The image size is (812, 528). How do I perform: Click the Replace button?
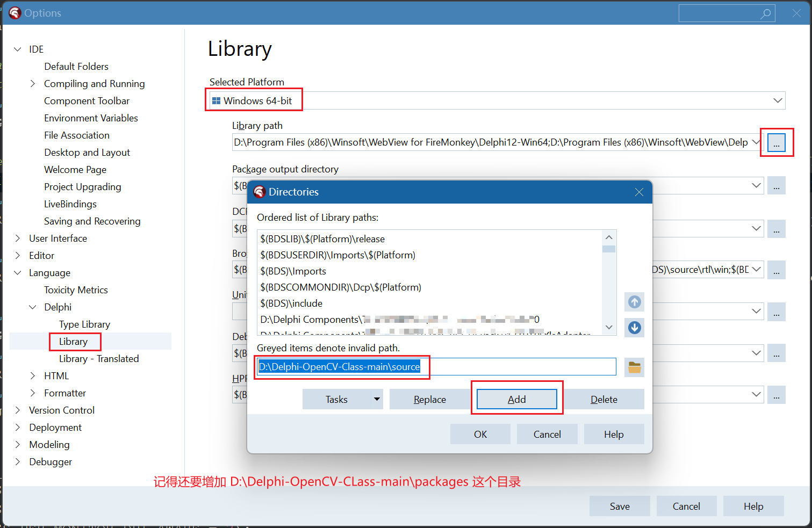430,399
